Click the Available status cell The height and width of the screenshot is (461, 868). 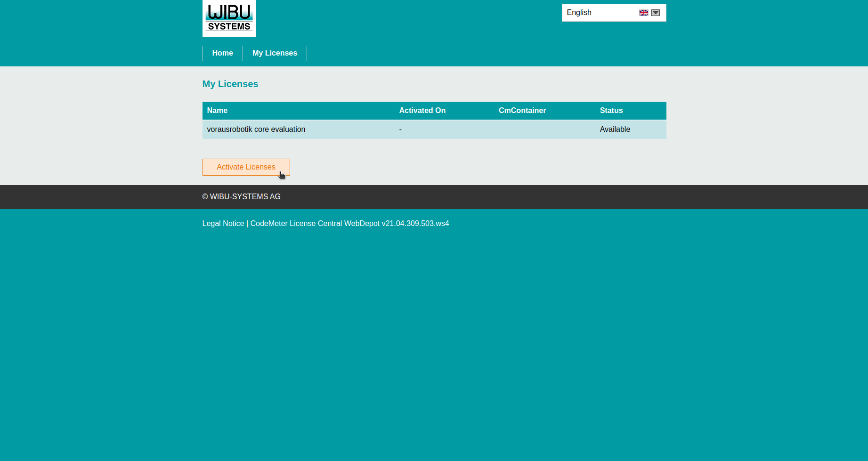coord(615,129)
